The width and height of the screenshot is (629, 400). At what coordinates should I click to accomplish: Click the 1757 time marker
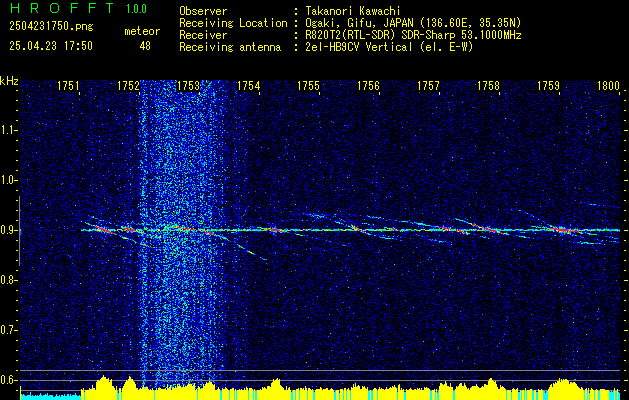point(428,85)
